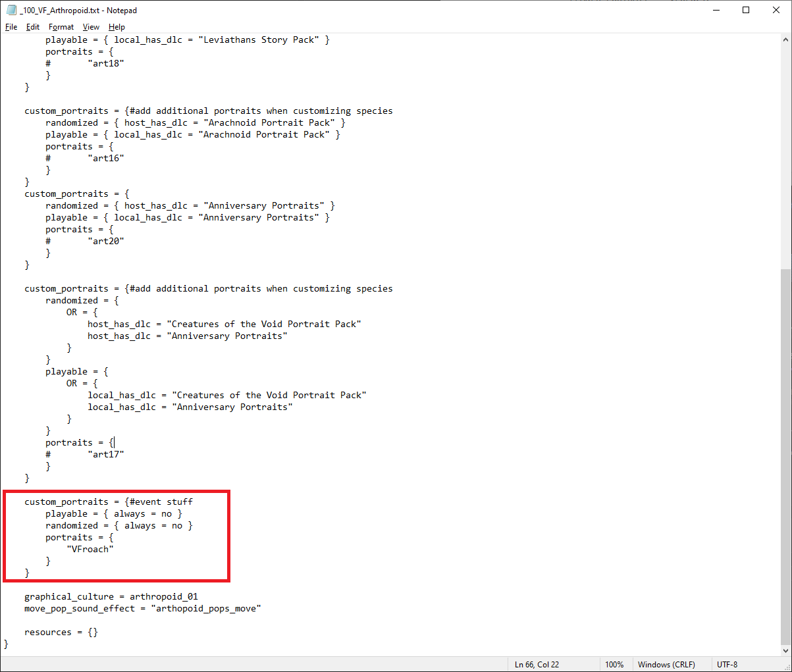Click the "Windows (CRLF)" status entry
792x672 pixels.
(x=666, y=665)
